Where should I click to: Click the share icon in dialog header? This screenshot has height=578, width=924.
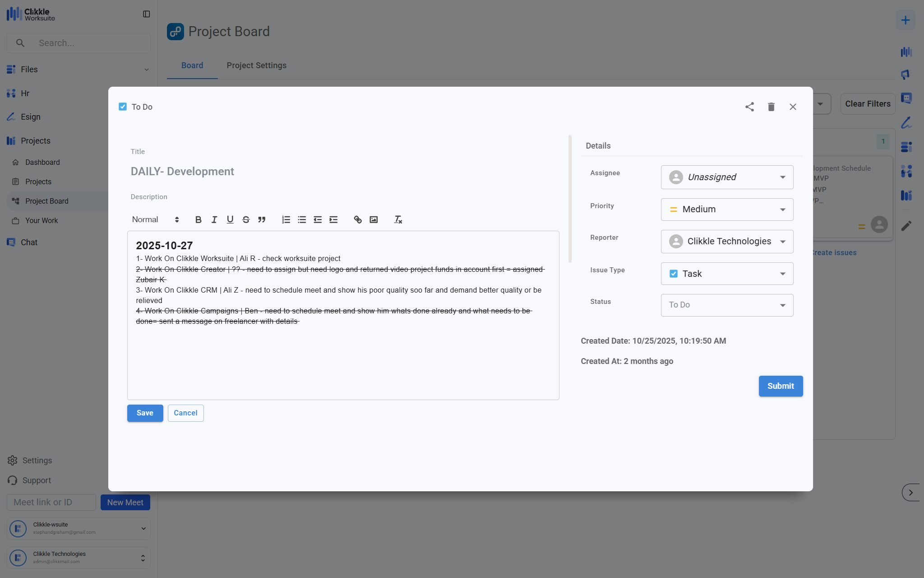749,107
